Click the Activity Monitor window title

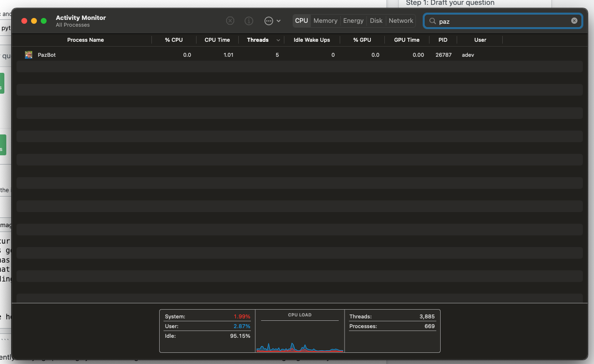pyautogui.click(x=81, y=17)
